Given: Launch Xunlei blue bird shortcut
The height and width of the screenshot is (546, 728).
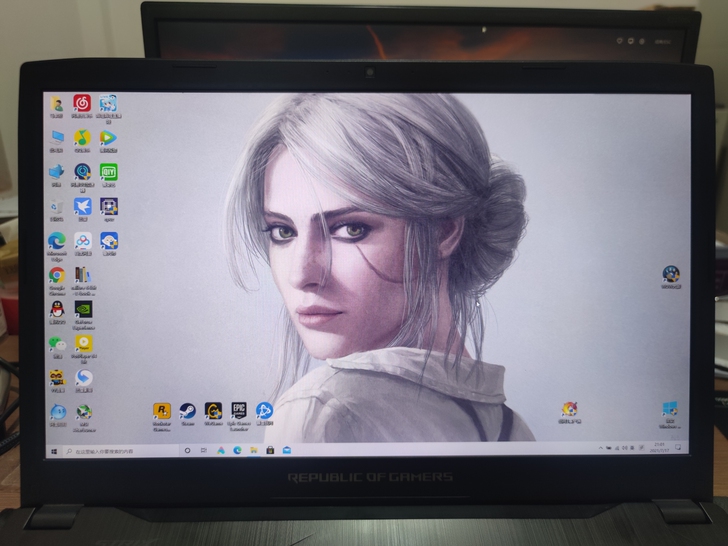Looking at the screenshot, I should (82, 207).
